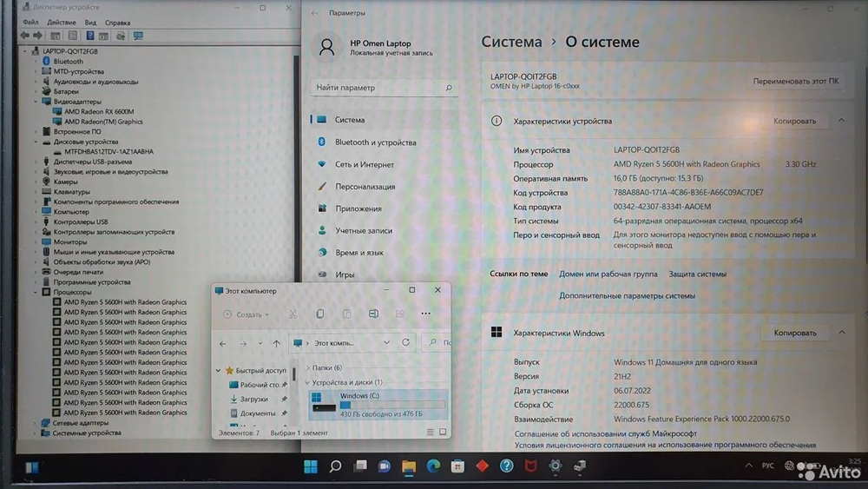The width and height of the screenshot is (868, 489).
Task: Expand the Bluetooth node in Device Manager
Action: (x=36, y=62)
